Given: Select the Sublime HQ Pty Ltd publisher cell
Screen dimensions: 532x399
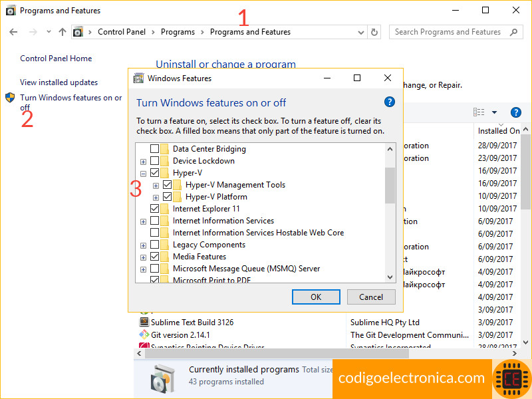Looking at the screenshot, I should click(385, 323).
